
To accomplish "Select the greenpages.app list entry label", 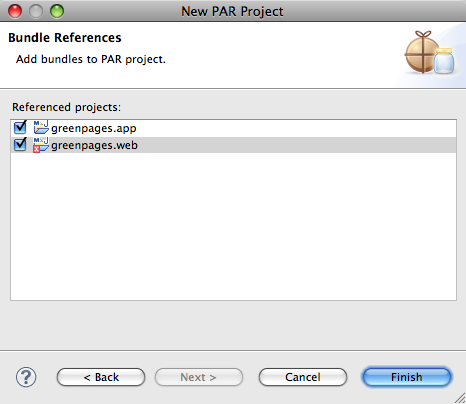I will tap(94, 128).
